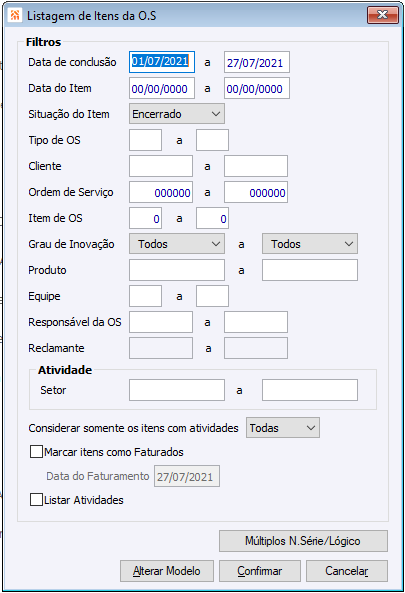This screenshot has height=593, width=405.
Task: Check Marcar itens como Faturados
Action: pyautogui.click(x=36, y=452)
